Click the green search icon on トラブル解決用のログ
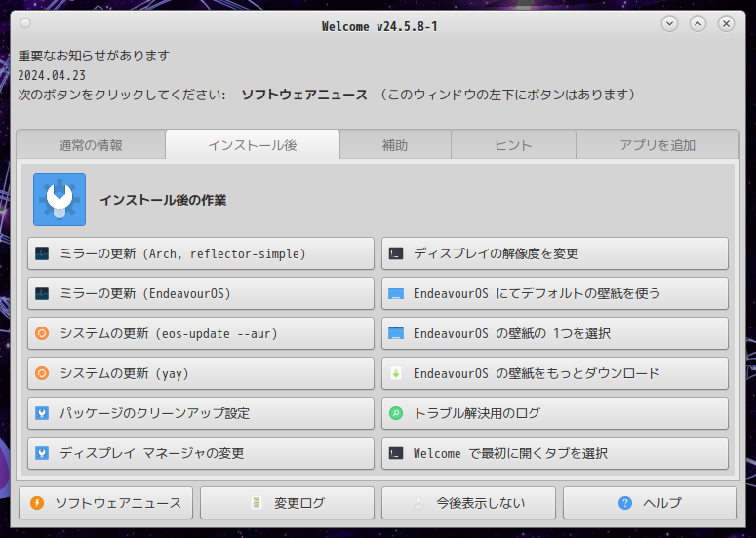This screenshot has width=756, height=538. coord(396,413)
